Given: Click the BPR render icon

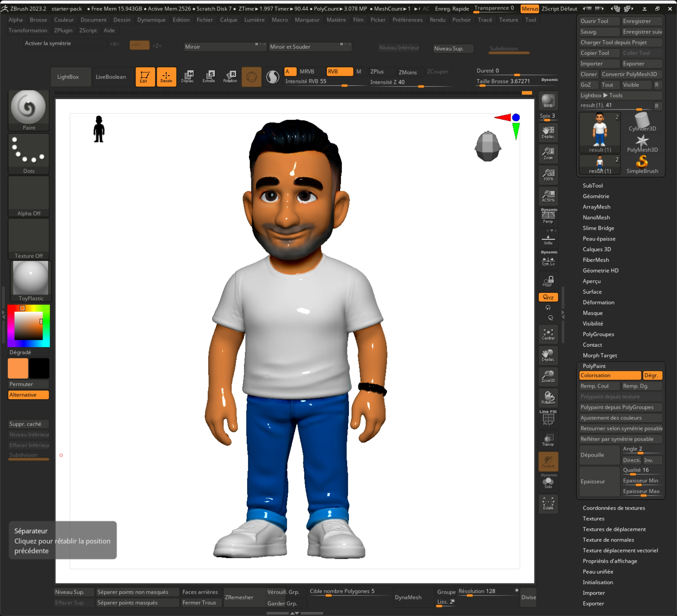Looking at the screenshot, I should pyautogui.click(x=548, y=101).
